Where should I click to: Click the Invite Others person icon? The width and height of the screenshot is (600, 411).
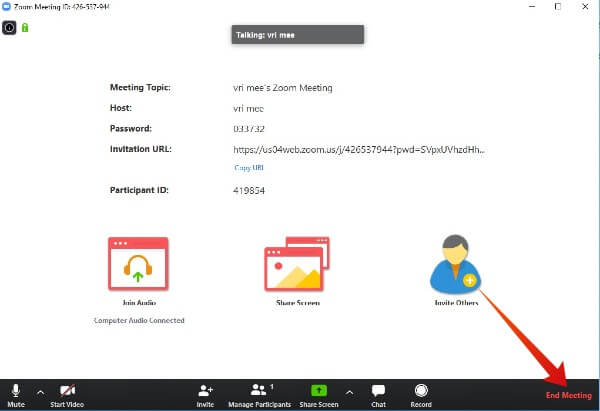pyautogui.click(x=455, y=264)
